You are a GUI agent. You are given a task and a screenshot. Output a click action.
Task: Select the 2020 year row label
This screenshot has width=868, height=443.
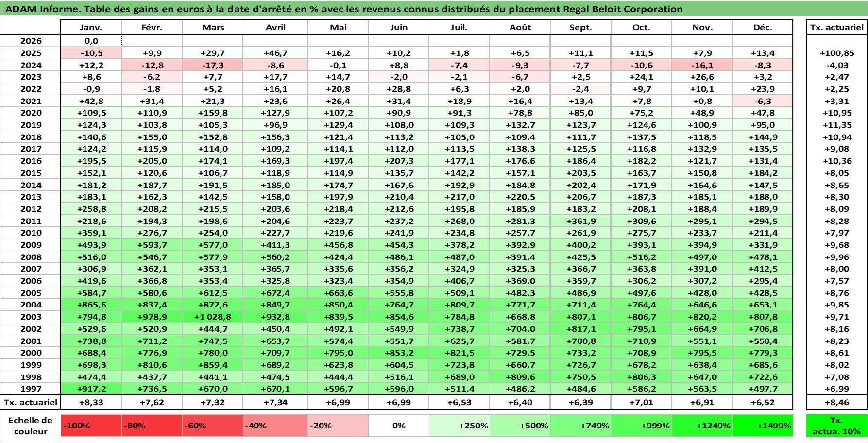[x=31, y=113]
